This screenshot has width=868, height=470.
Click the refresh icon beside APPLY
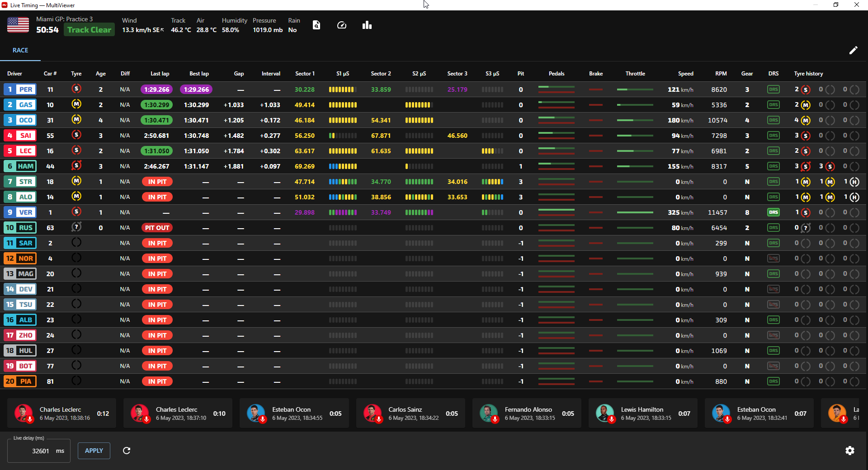pyautogui.click(x=127, y=451)
